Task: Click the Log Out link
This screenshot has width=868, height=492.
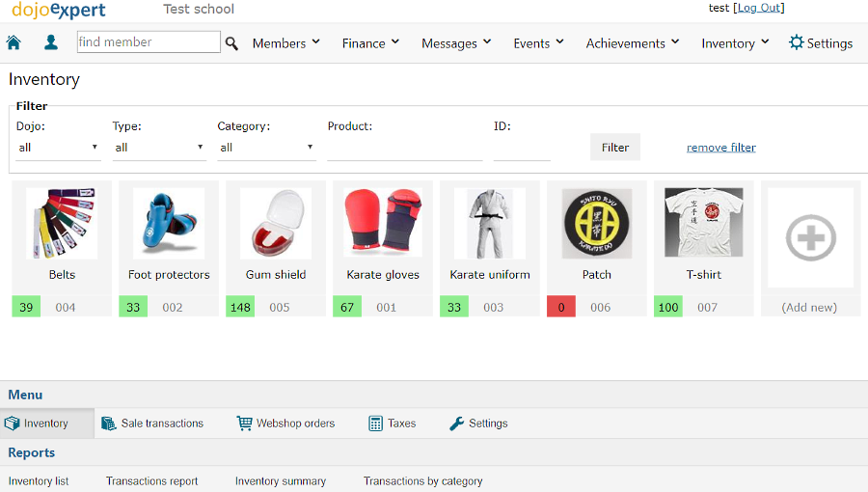Action: pos(759,8)
